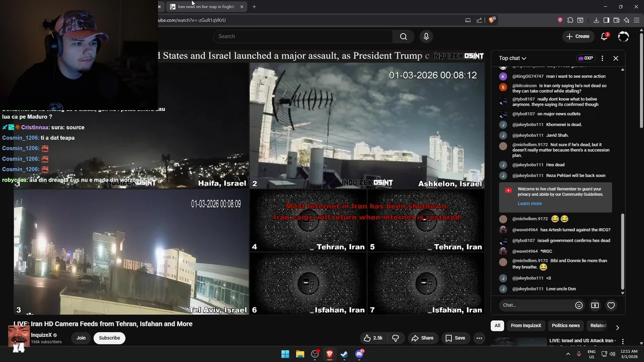Open live chat three-dot options menu
The image size is (644, 362).
pos(602,58)
